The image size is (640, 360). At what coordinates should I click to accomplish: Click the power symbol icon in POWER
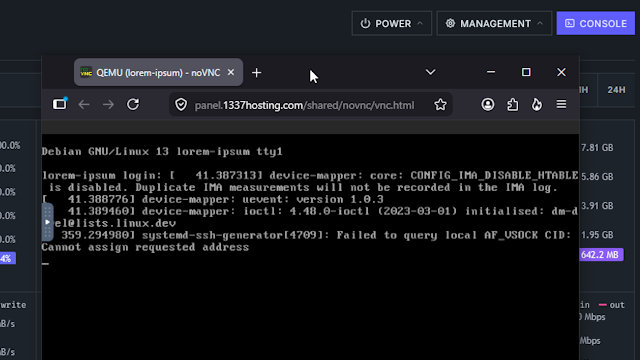tap(365, 23)
